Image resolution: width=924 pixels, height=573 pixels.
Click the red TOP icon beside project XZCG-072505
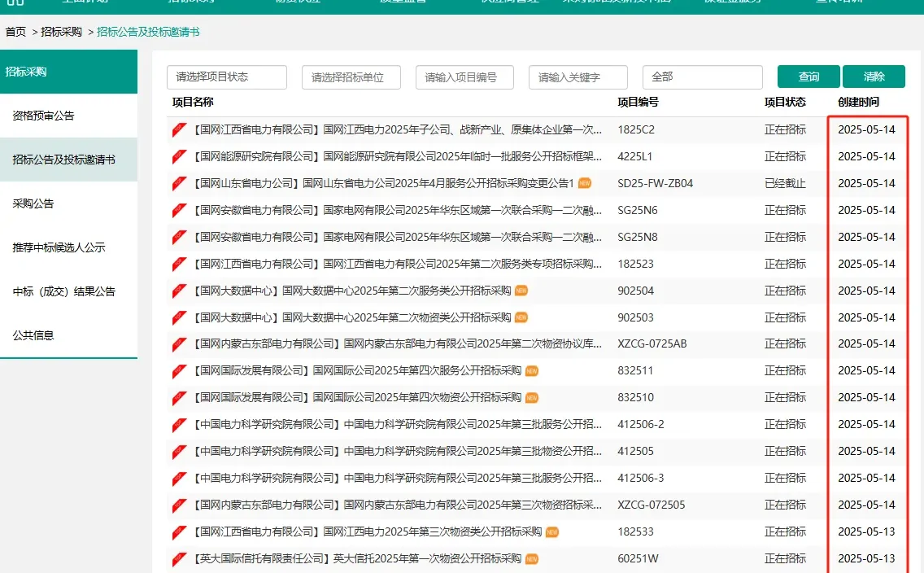pos(179,505)
